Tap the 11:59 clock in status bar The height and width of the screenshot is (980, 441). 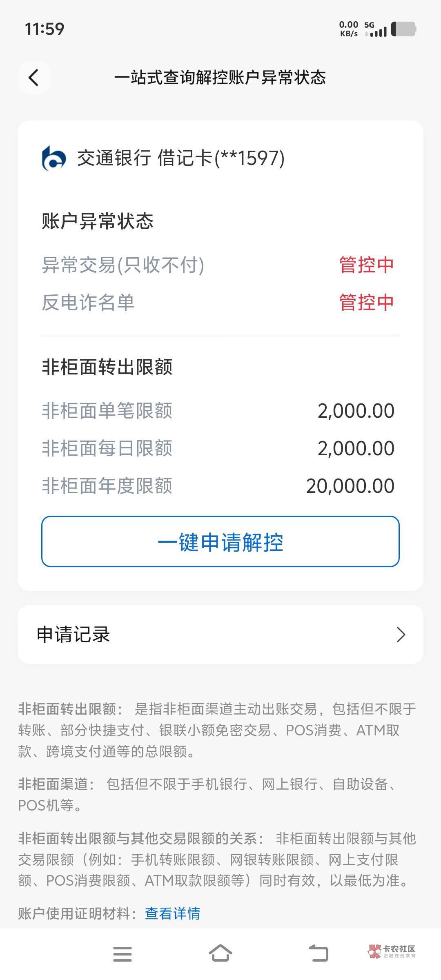tap(45, 29)
